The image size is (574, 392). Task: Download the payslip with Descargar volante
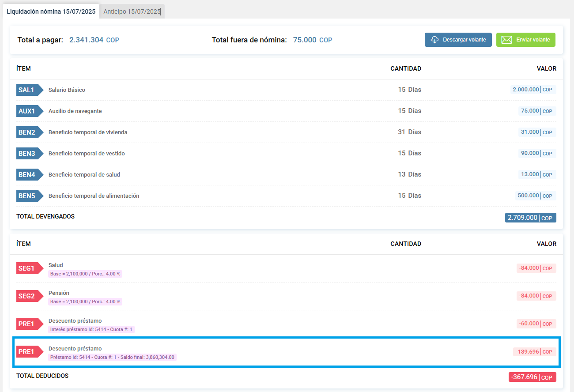(458, 40)
